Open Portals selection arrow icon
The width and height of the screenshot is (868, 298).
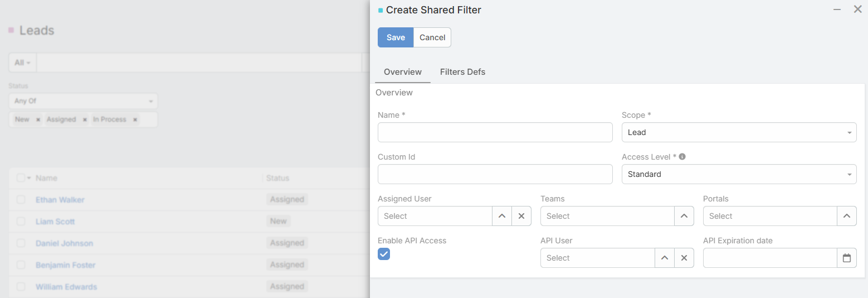(846, 216)
